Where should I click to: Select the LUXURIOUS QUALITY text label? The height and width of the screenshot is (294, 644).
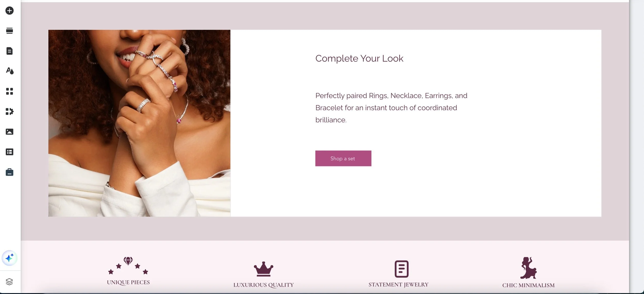pyautogui.click(x=264, y=285)
